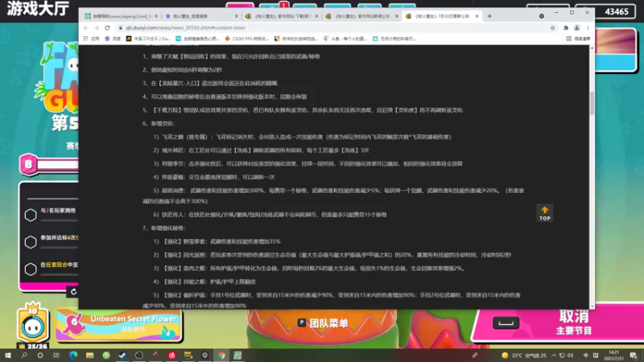The height and width of the screenshot is (362, 644).
Task: Open the apps bookmark shortcut
Action: (x=91, y=39)
